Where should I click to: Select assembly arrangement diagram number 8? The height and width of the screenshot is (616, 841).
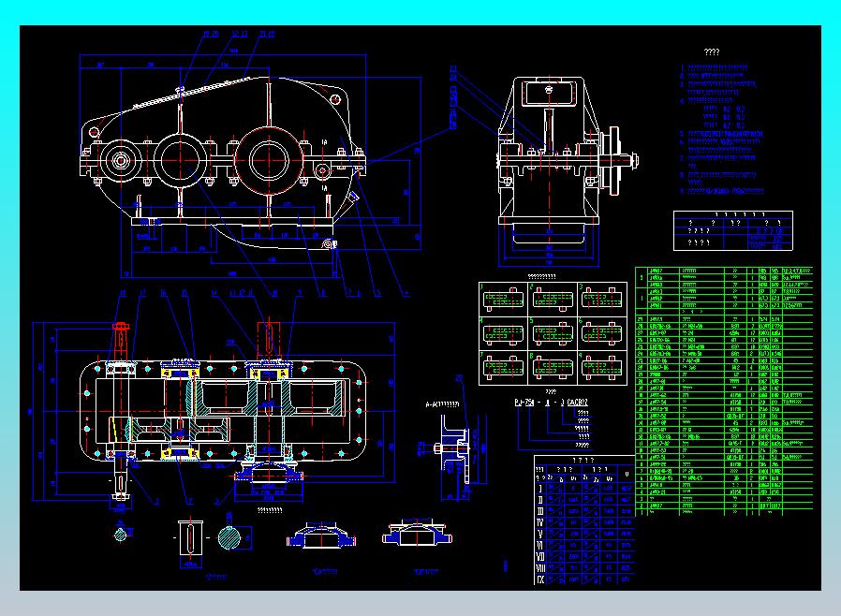[x=553, y=367]
